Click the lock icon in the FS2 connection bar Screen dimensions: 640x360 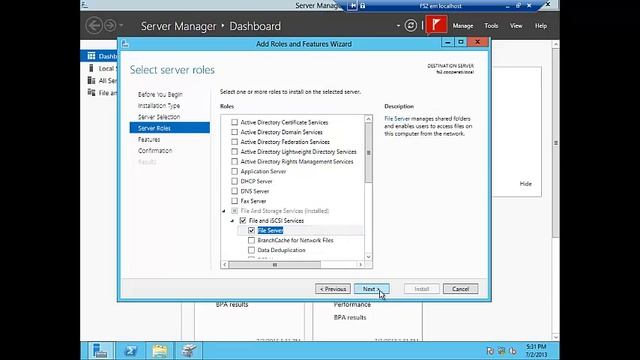(362, 6)
